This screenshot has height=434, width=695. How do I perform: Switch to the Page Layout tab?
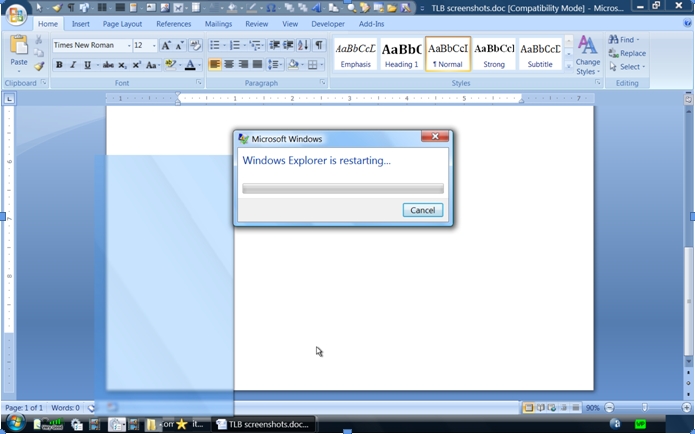(x=122, y=23)
